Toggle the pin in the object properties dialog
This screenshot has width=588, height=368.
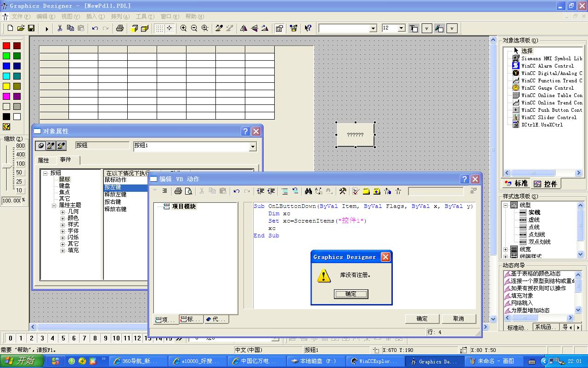click(x=40, y=146)
